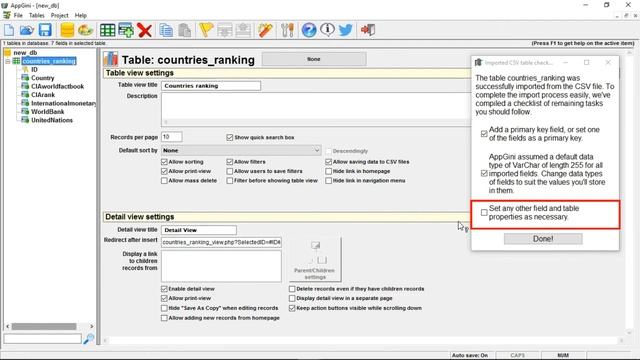Enable Allow mass delete checkbox

tap(164, 180)
